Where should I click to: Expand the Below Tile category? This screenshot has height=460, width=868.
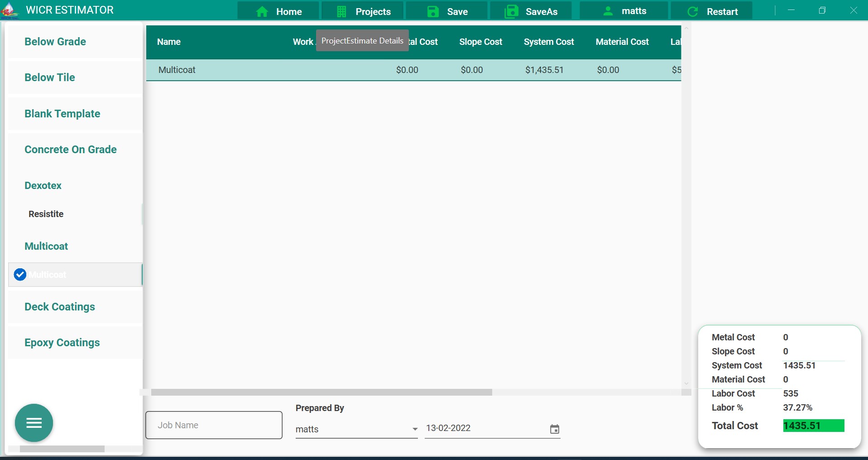(x=75, y=77)
